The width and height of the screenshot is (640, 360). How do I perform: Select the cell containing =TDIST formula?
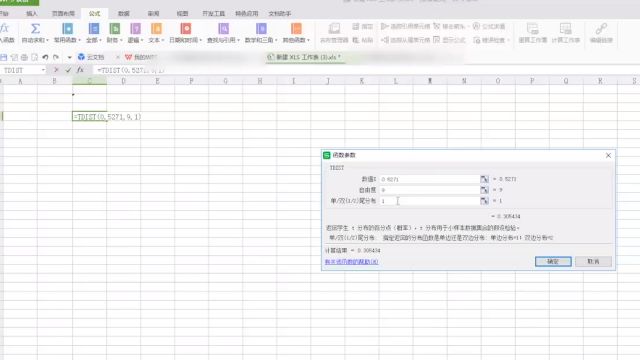pyautogui.click(x=89, y=116)
